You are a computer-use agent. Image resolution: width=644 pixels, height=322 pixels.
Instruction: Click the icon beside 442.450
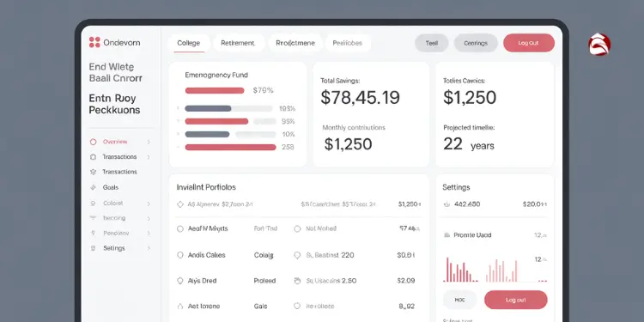[x=447, y=204]
